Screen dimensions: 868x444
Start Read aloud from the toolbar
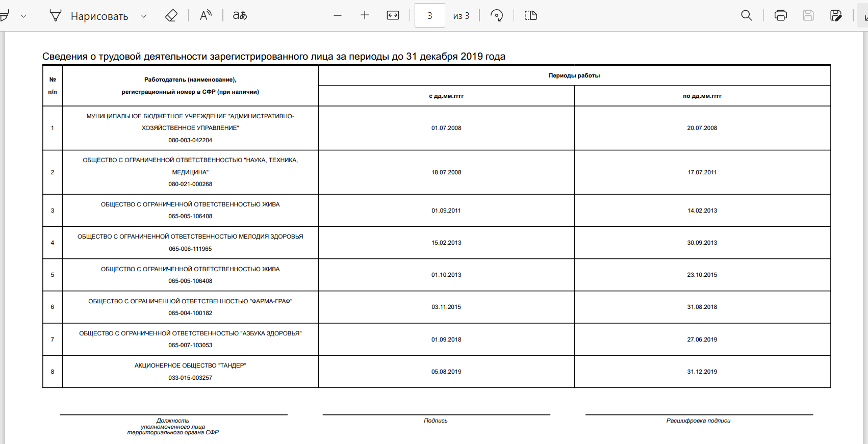tap(206, 16)
